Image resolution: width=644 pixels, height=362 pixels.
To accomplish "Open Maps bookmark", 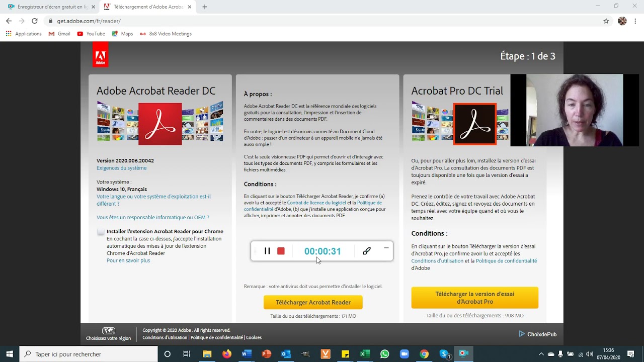I will (x=122, y=34).
